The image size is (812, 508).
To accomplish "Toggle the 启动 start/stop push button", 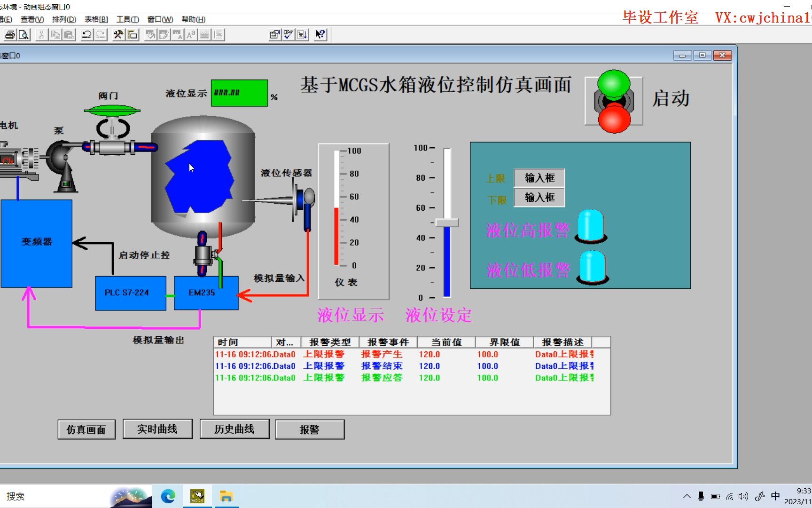I will [614, 101].
